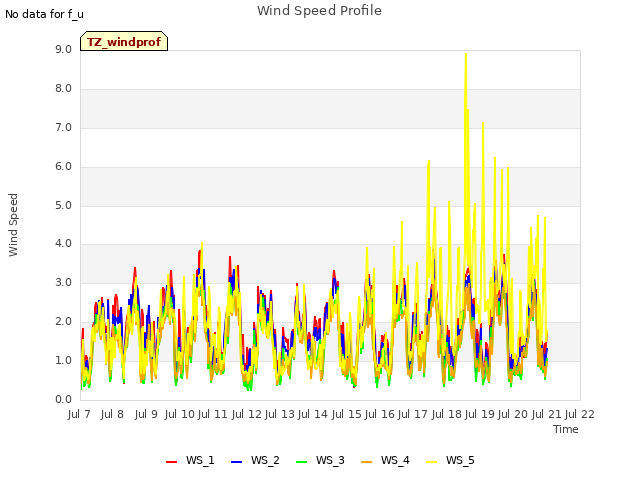
Task: Click the 'No data for f_u' message
Action: point(44,14)
